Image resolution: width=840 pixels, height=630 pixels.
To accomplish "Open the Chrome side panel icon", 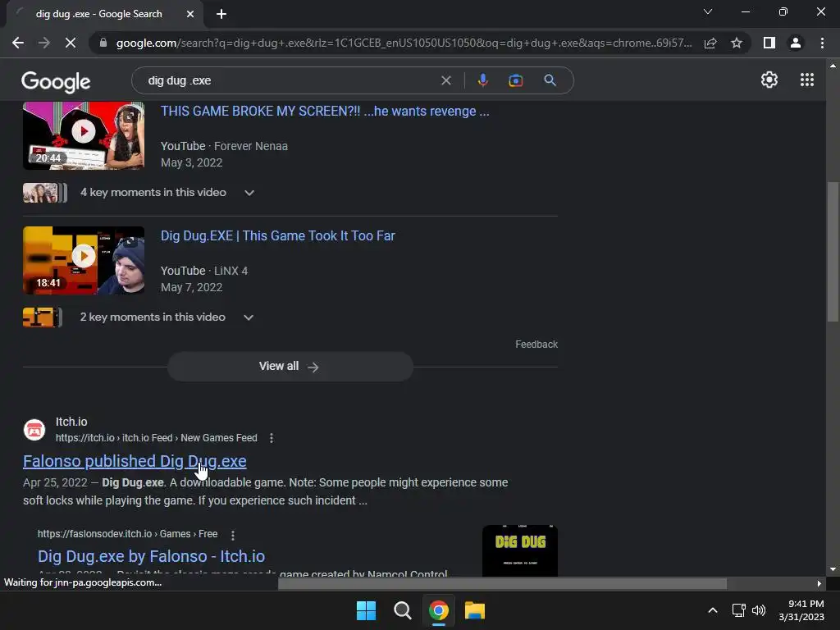I will click(x=769, y=43).
